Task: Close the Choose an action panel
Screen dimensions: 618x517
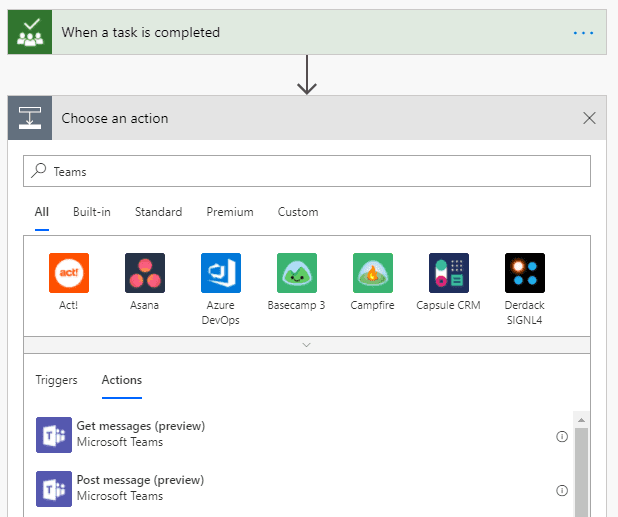Action: coord(589,118)
